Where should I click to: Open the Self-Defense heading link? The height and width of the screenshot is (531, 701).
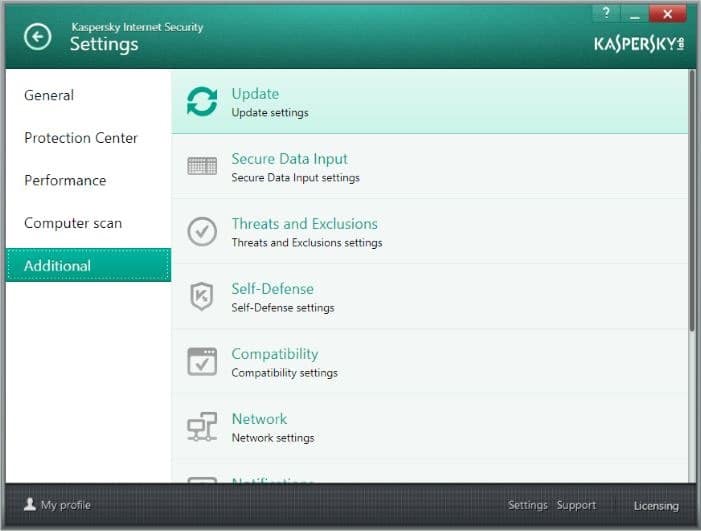click(x=272, y=289)
